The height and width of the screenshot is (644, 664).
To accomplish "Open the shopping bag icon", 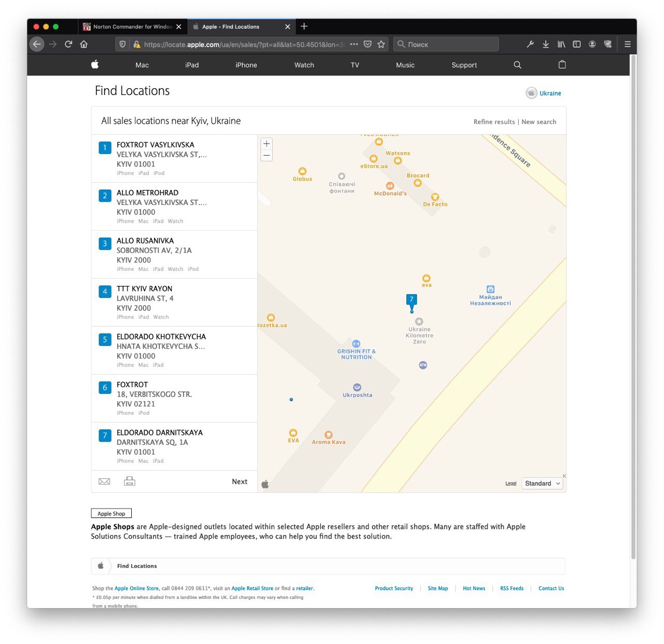I will point(562,65).
